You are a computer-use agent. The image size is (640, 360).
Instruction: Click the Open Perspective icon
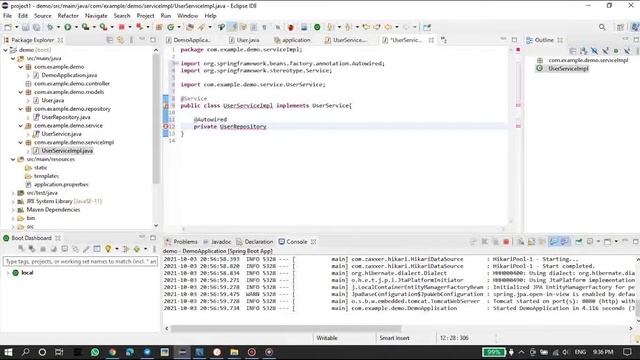(620, 27)
